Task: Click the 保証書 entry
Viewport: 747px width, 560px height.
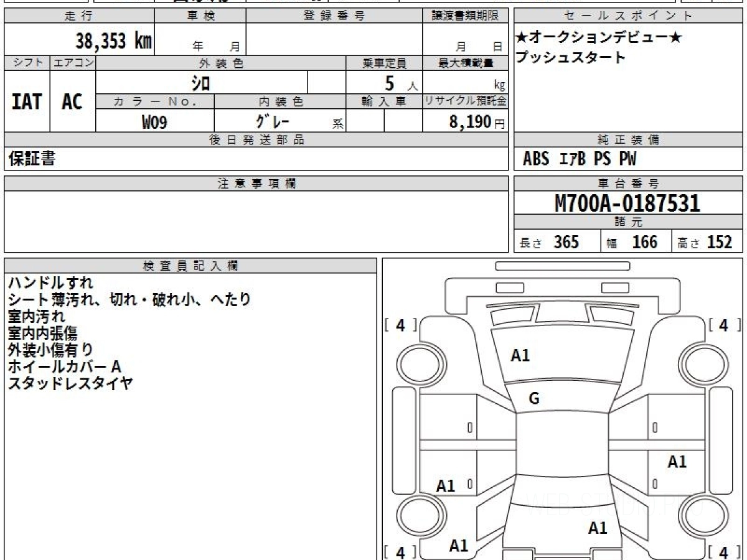Action: tap(32, 159)
